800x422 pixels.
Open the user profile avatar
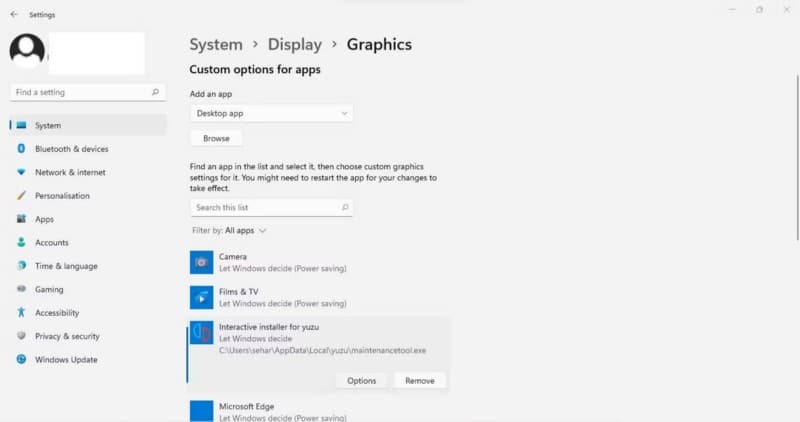point(27,51)
